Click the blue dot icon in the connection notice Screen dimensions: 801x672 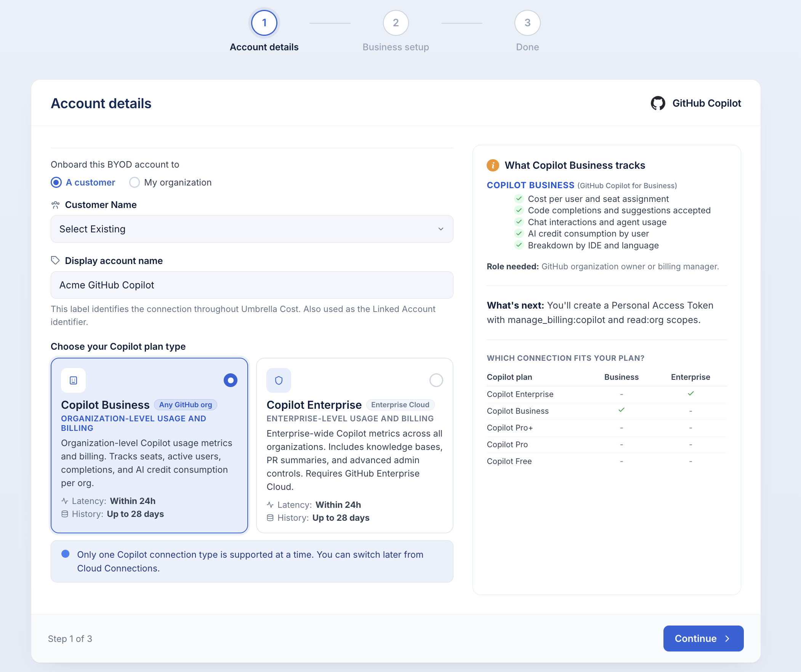(x=66, y=554)
